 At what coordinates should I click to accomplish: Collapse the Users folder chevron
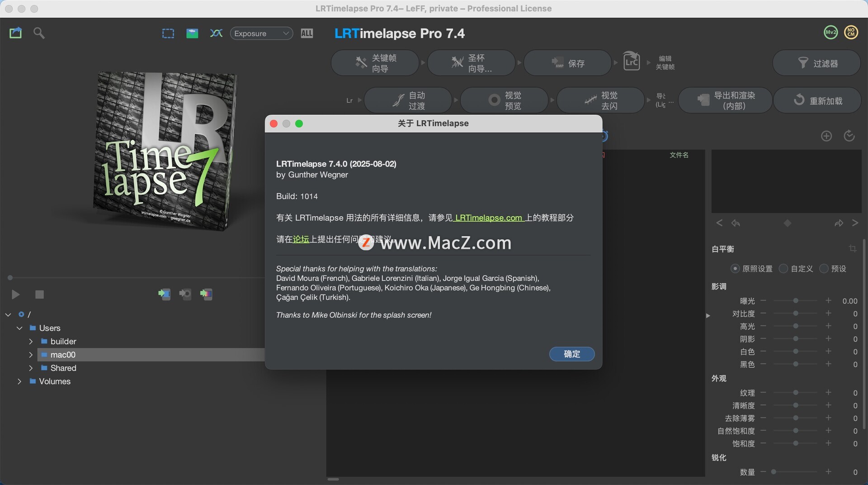19,328
